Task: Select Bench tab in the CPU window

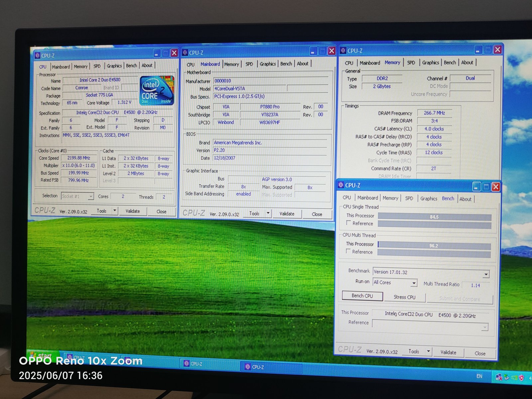Action: click(131, 66)
